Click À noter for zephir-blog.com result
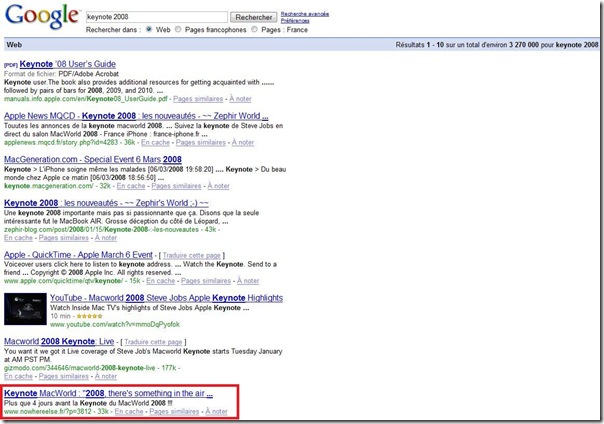604x424 pixels. [x=106, y=238]
